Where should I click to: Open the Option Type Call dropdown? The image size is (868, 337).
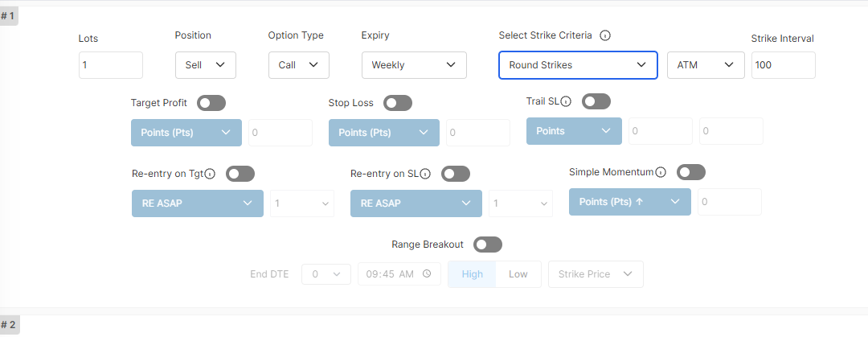coord(299,65)
